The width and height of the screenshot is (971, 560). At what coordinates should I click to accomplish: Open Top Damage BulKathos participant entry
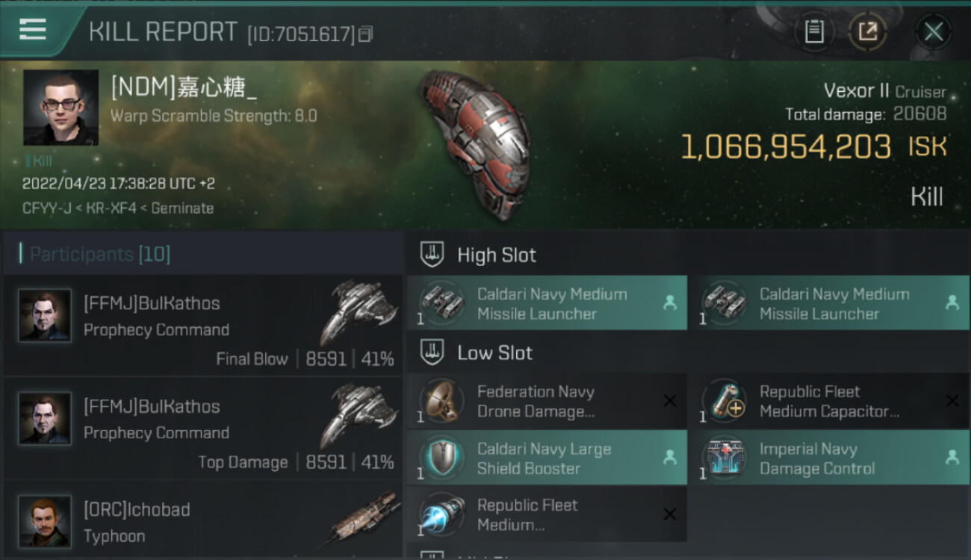pyautogui.click(x=202, y=429)
